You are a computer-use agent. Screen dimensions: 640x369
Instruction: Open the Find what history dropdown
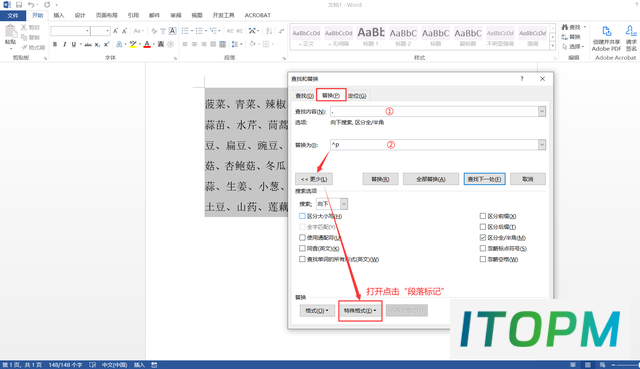(x=542, y=111)
